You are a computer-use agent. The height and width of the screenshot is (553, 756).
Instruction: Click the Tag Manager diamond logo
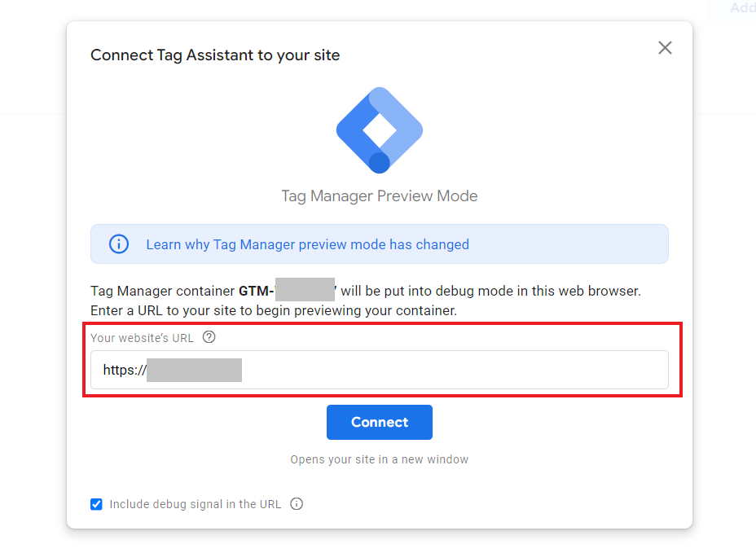pyautogui.click(x=380, y=130)
